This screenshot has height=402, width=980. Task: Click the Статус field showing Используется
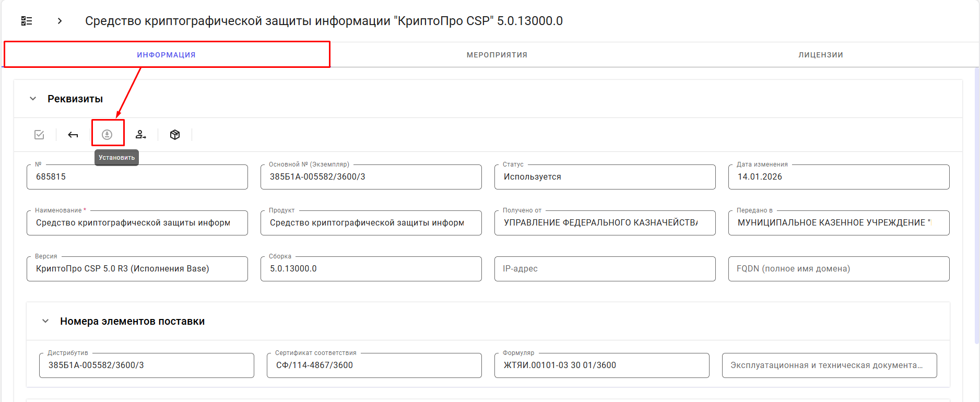605,177
